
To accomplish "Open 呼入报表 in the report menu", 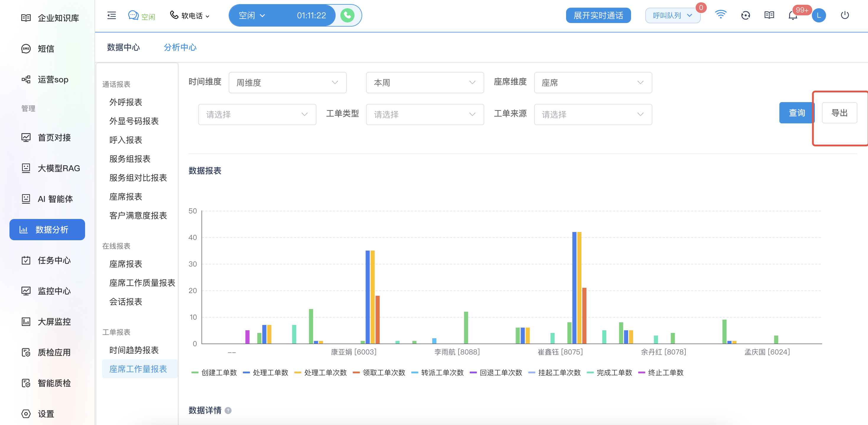I will point(126,140).
